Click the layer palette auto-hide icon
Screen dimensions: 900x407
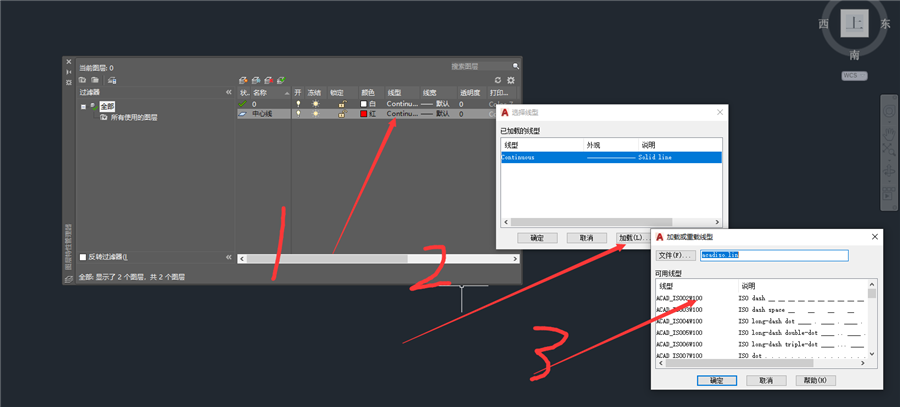pyautogui.click(x=69, y=72)
